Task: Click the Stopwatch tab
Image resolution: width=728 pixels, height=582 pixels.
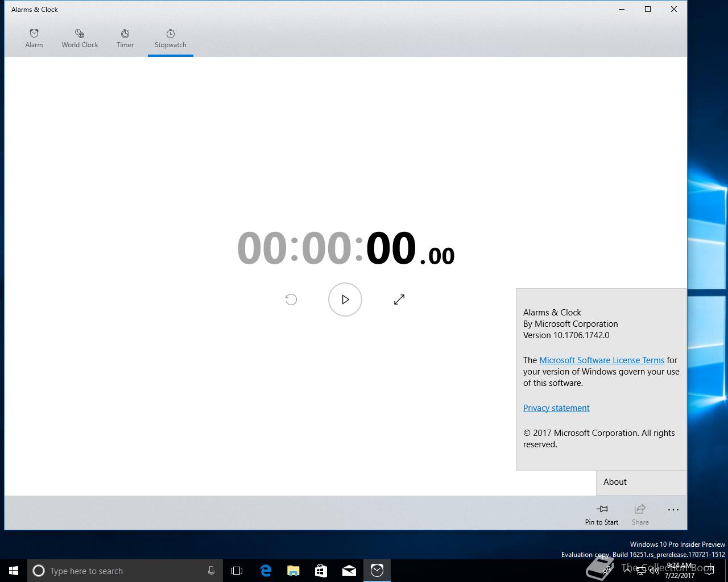Action: click(171, 39)
